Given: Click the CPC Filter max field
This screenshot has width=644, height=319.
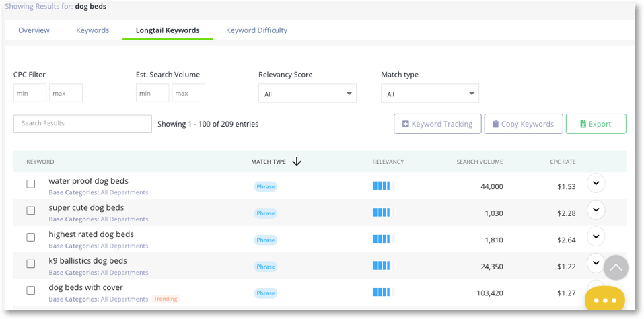Looking at the screenshot, I should [x=66, y=93].
